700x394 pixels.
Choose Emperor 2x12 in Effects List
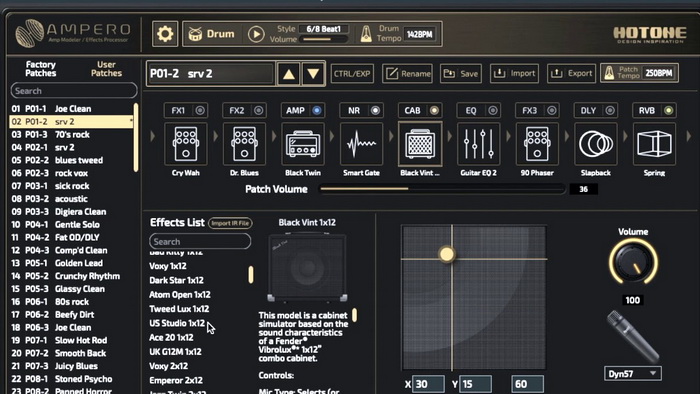tap(176, 380)
